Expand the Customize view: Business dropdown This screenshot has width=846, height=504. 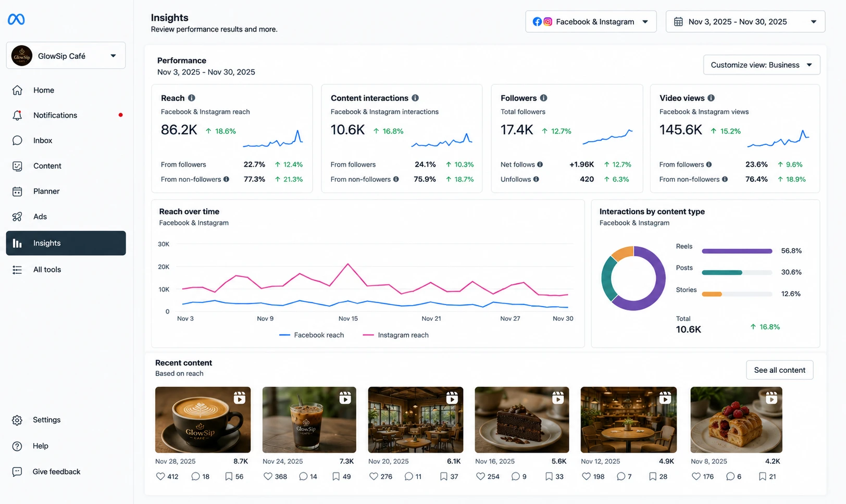coord(762,65)
